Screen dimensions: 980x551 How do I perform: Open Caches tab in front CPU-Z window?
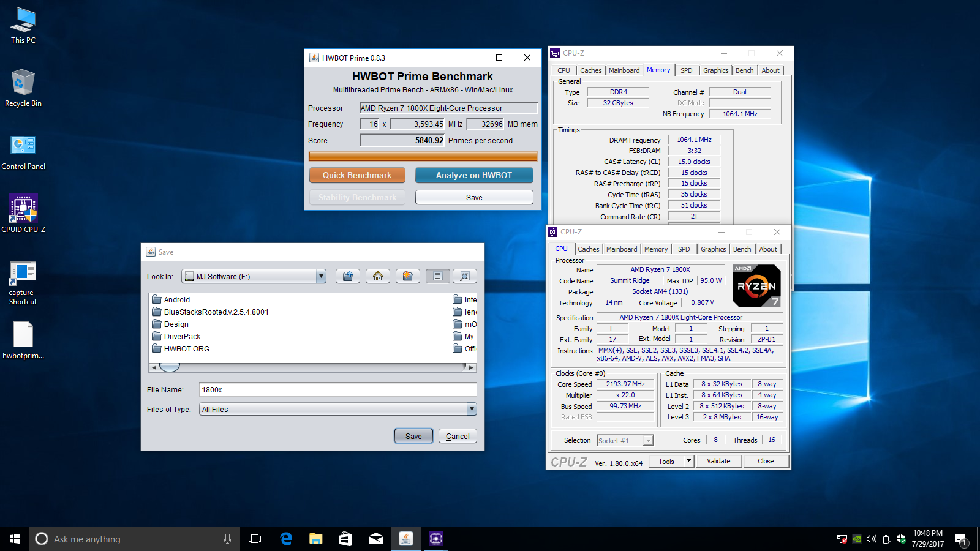pos(589,249)
